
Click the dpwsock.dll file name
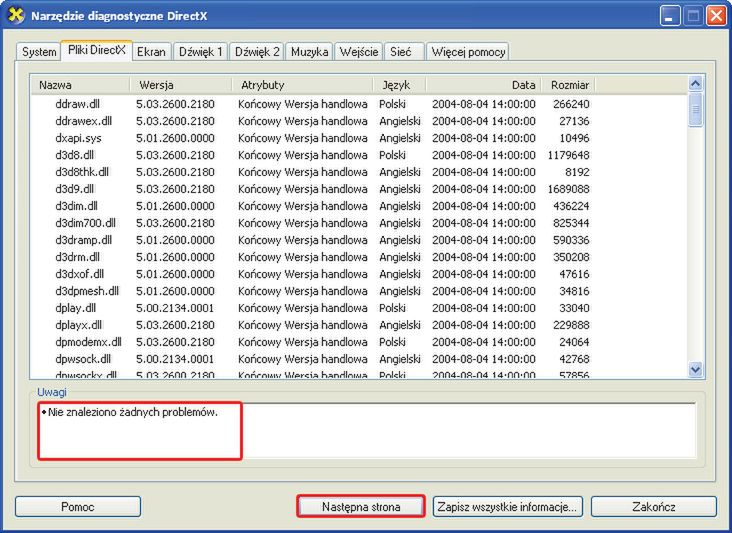point(83,359)
